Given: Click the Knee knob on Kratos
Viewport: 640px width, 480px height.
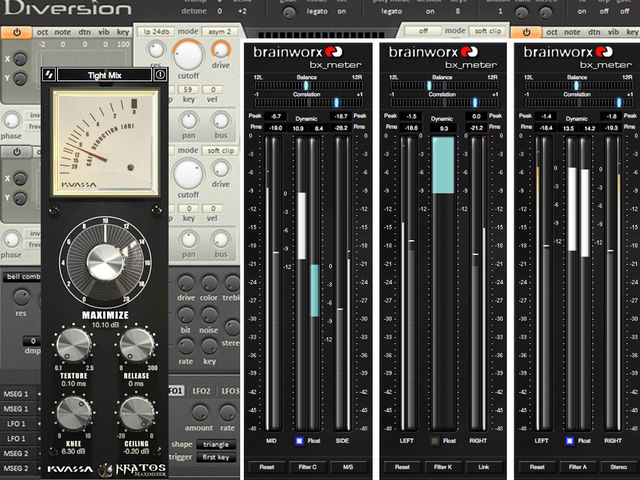Looking at the screenshot, I should coord(73,413).
